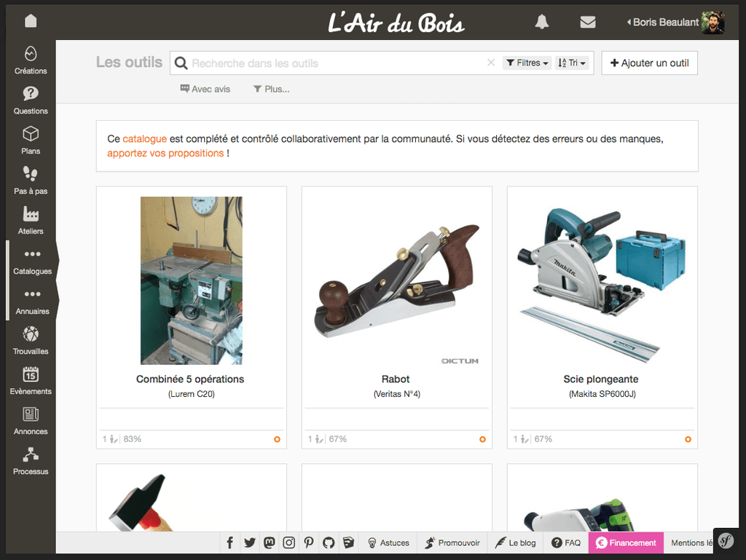Image resolution: width=746 pixels, height=560 pixels.
Task: Click the Lurem C20 subtitle
Action: tap(192, 394)
